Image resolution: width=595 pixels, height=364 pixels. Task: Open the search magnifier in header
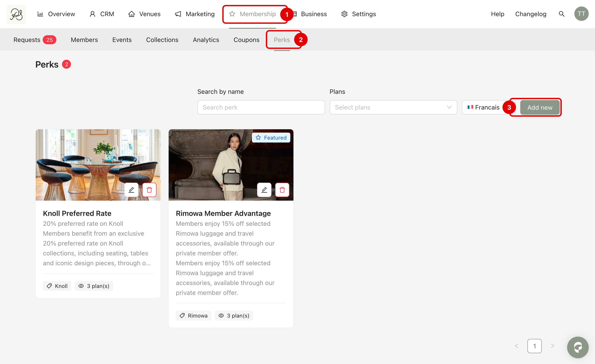click(562, 14)
